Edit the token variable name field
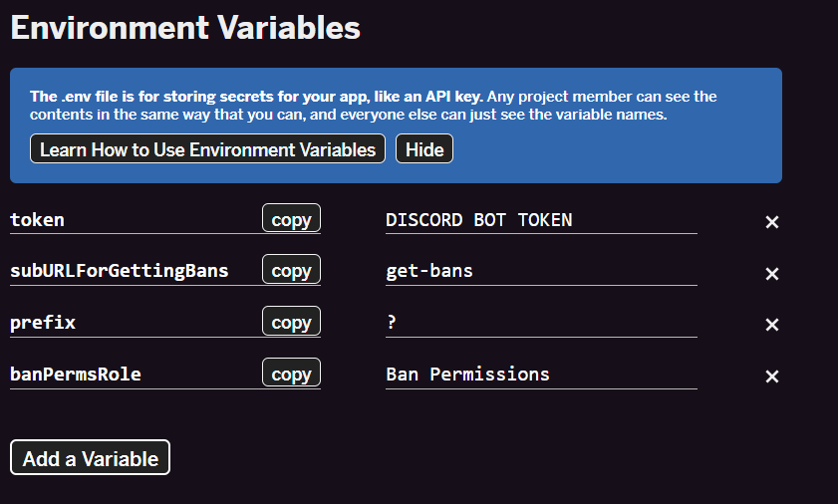Screen dimensions: 838x504 (134, 220)
